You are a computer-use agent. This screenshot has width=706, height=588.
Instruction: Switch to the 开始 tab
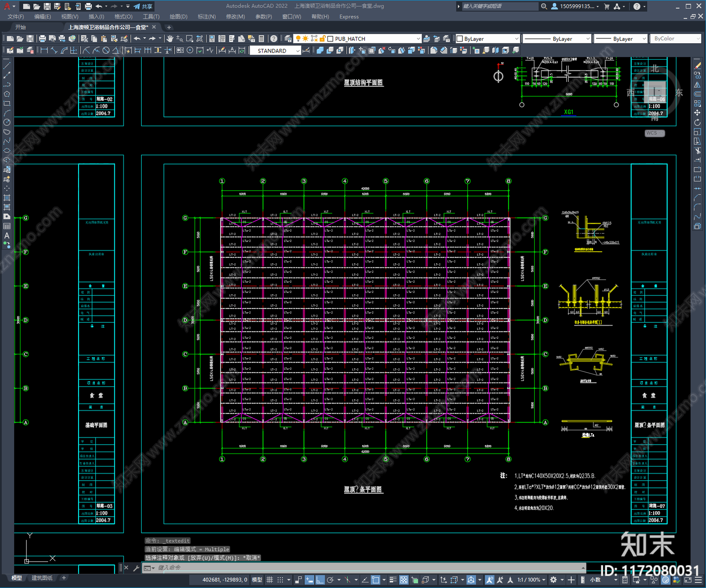[21, 27]
